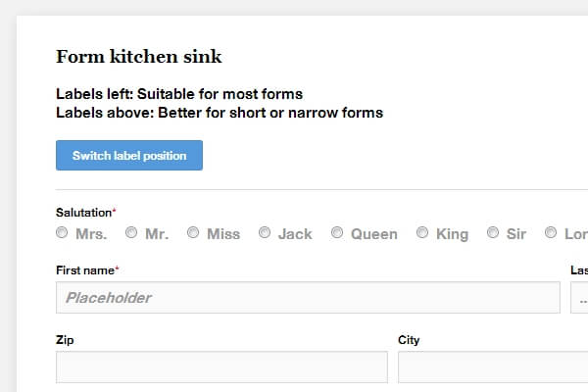Choose the Mr. radio option
588x392 pixels.
coord(131,233)
